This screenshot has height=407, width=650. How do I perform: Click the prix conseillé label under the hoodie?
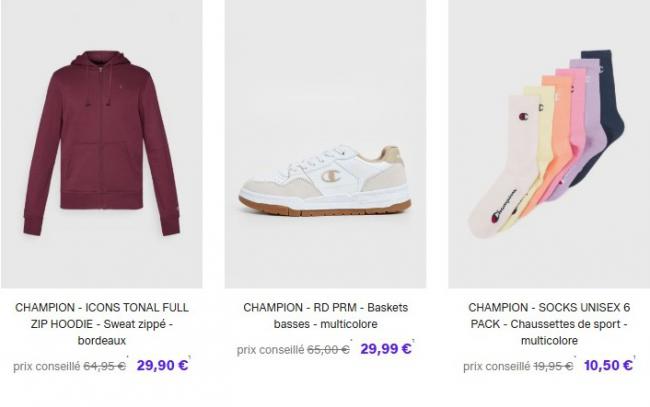[x=46, y=367]
